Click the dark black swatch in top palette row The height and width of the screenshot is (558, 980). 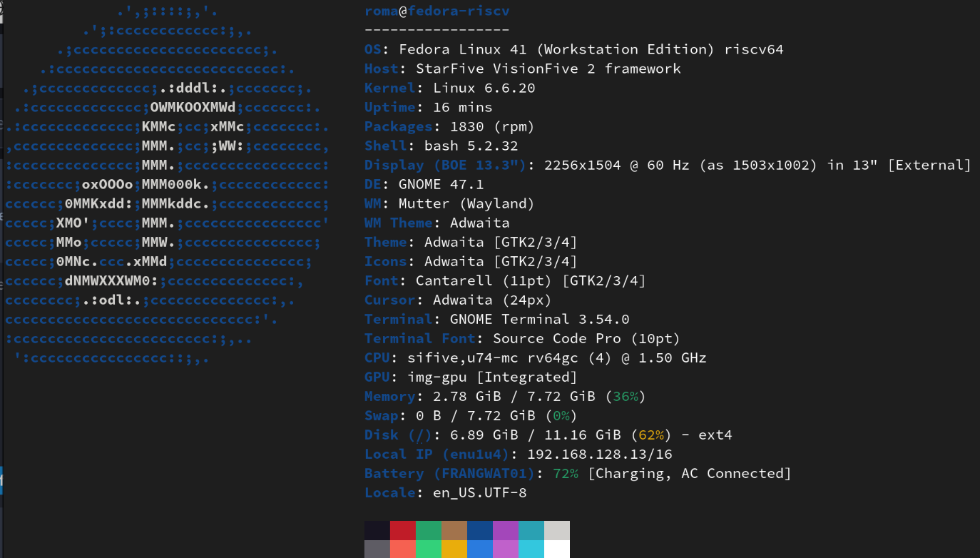[x=377, y=530]
